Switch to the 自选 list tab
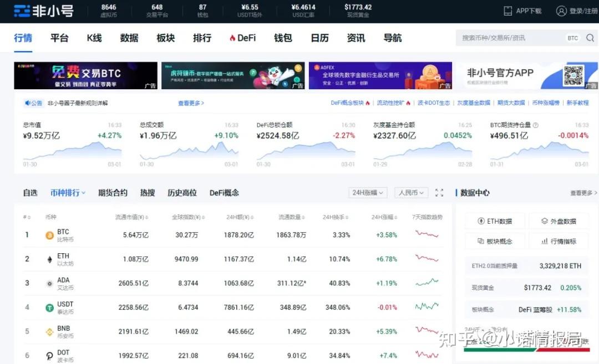The image size is (599, 364). tap(30, 193)
